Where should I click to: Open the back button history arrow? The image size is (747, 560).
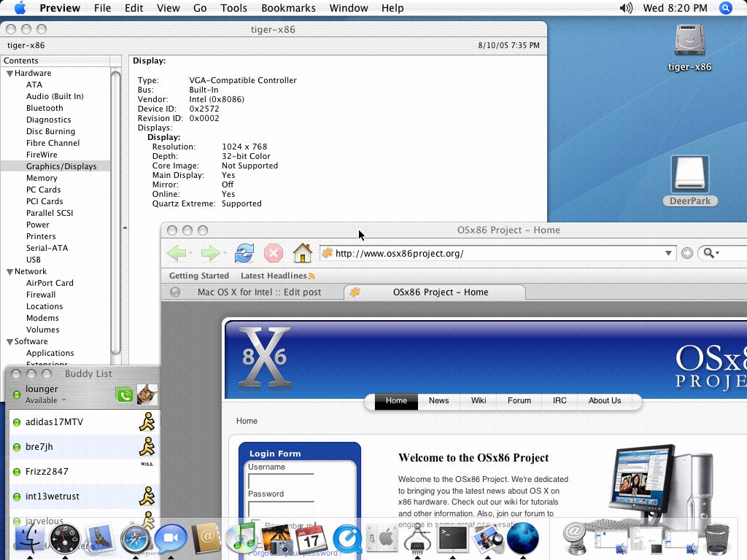[x=190, y=253]
